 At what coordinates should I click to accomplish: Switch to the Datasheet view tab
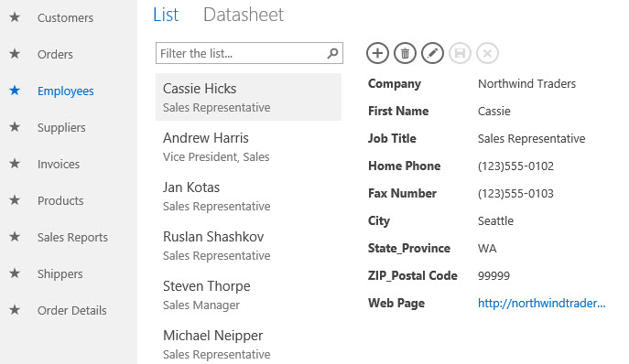click(x=244, y=15)
